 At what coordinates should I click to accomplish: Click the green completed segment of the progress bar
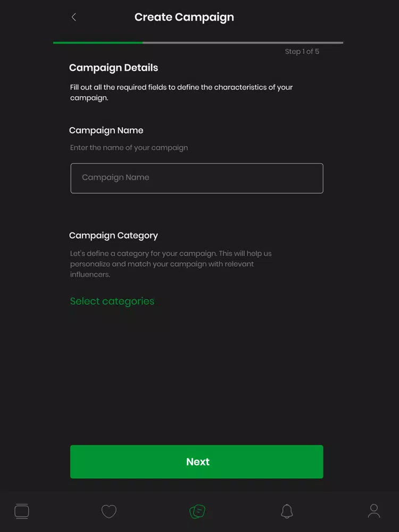[x=98, y=43]
